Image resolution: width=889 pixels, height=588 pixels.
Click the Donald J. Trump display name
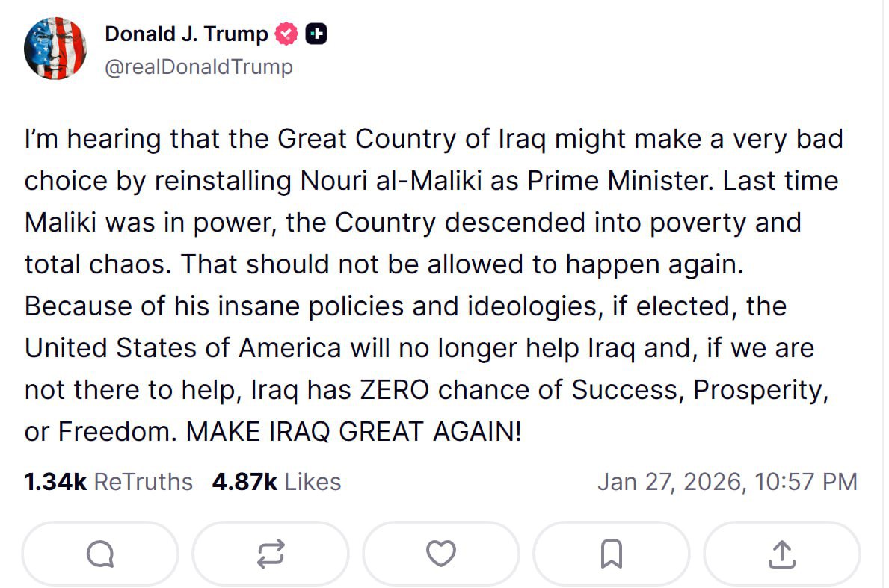click(x=187, y=33)
